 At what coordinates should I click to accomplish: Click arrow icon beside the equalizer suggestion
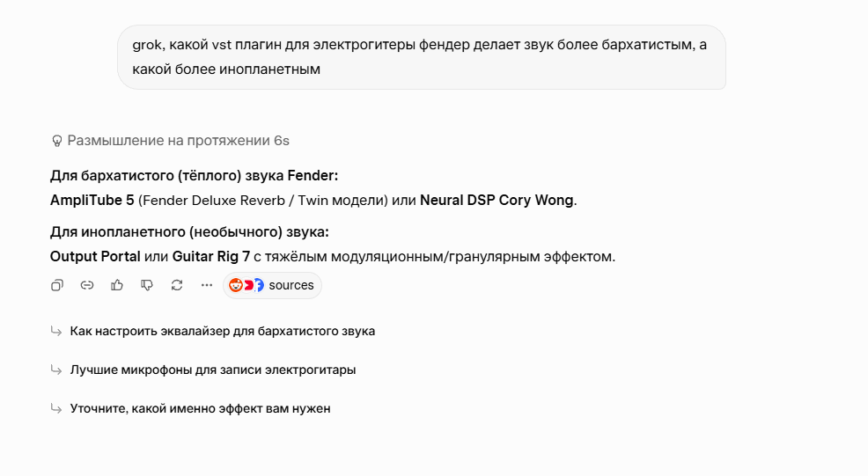click(x=56, y=331)
